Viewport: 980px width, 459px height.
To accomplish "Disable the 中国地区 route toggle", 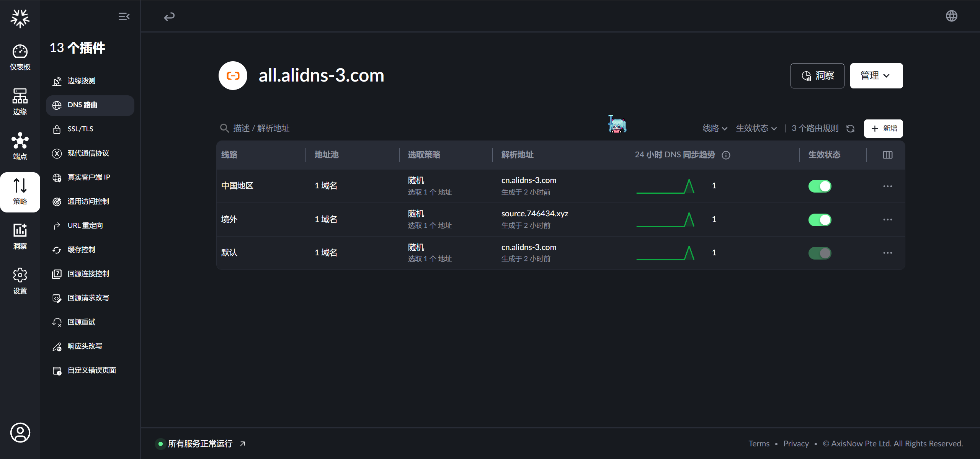I will [x=820, y=186].
